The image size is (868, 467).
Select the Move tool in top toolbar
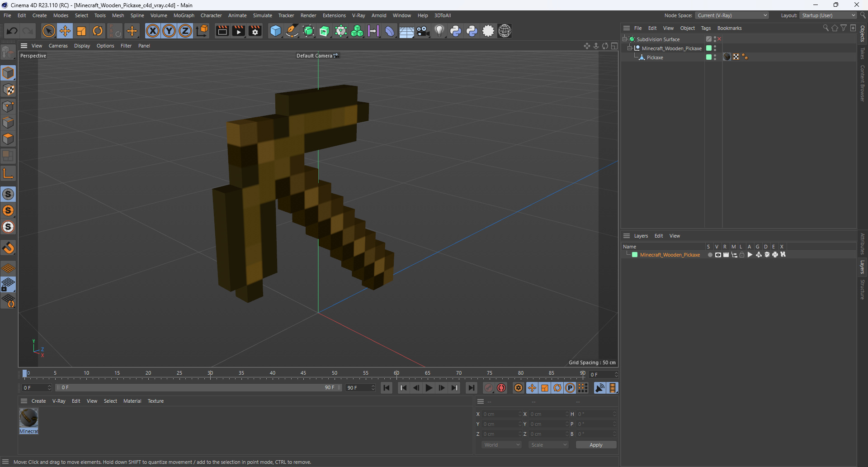65,31
